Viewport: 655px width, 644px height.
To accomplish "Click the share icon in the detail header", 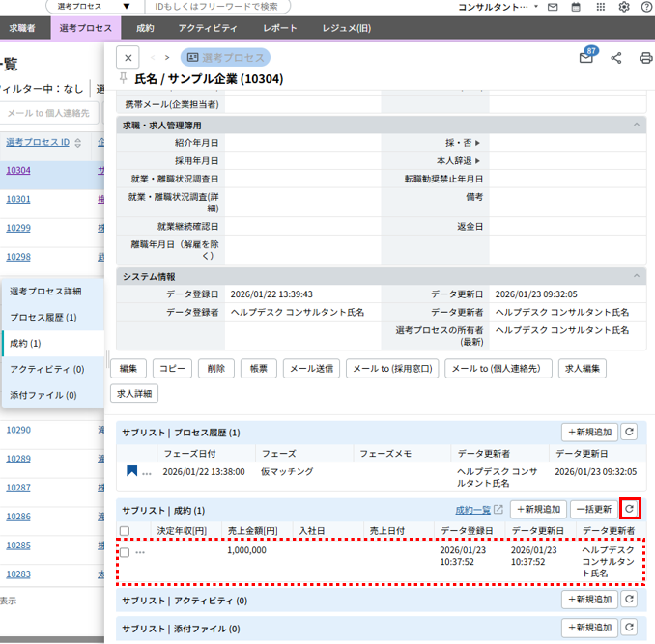I will (616, 58).
